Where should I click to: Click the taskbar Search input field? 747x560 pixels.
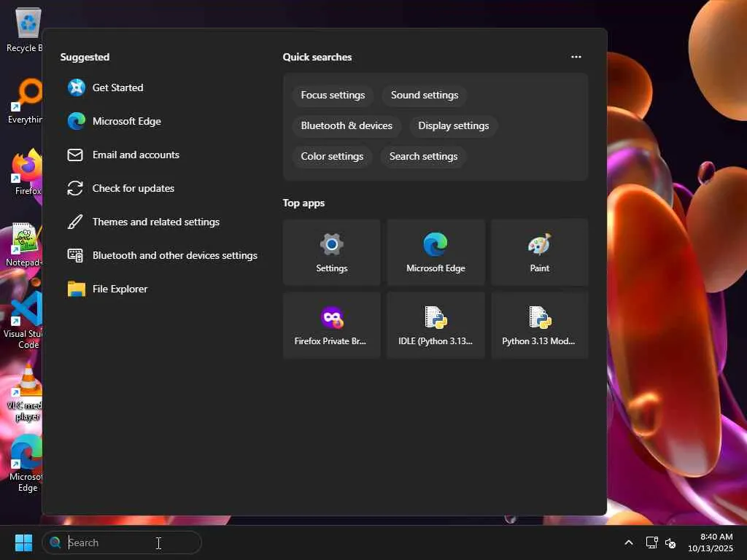122,542
